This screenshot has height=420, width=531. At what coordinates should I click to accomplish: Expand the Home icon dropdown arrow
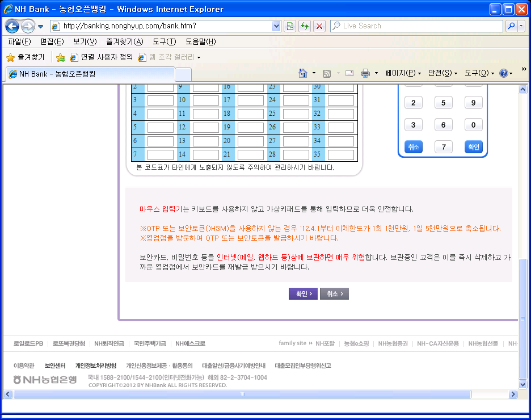[314, 73]
